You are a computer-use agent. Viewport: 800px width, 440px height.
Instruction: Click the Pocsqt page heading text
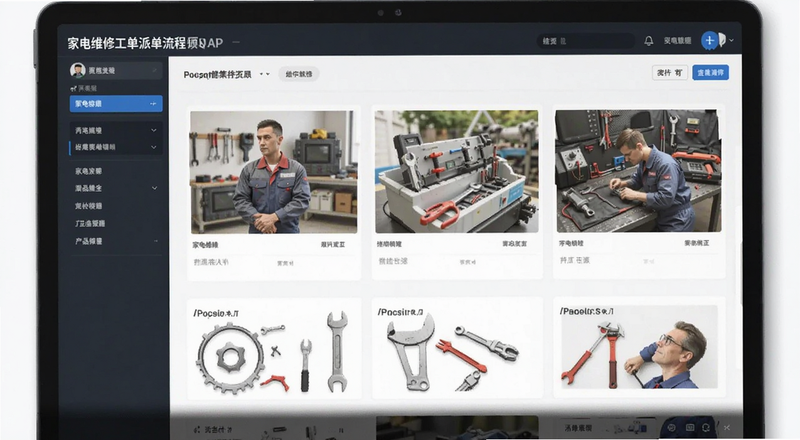(217, 75)
